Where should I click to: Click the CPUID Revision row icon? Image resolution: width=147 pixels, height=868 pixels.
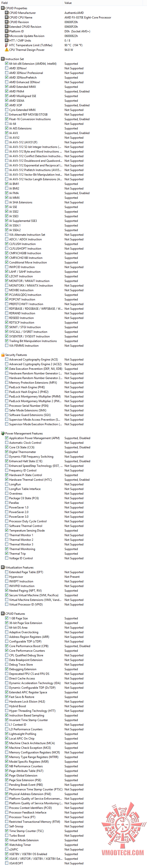[x=7, y=22]
